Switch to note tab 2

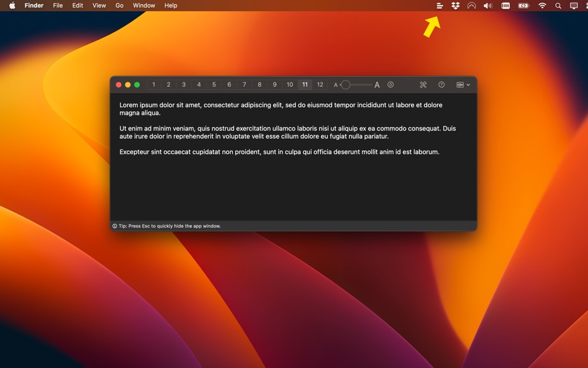pos(168,85)
